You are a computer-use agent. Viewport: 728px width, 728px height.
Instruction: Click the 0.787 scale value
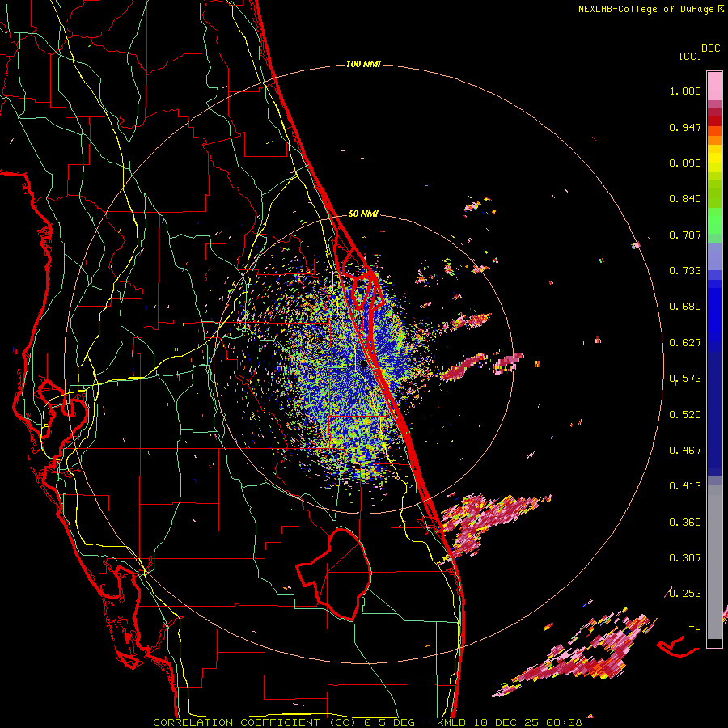coord(685,235)
